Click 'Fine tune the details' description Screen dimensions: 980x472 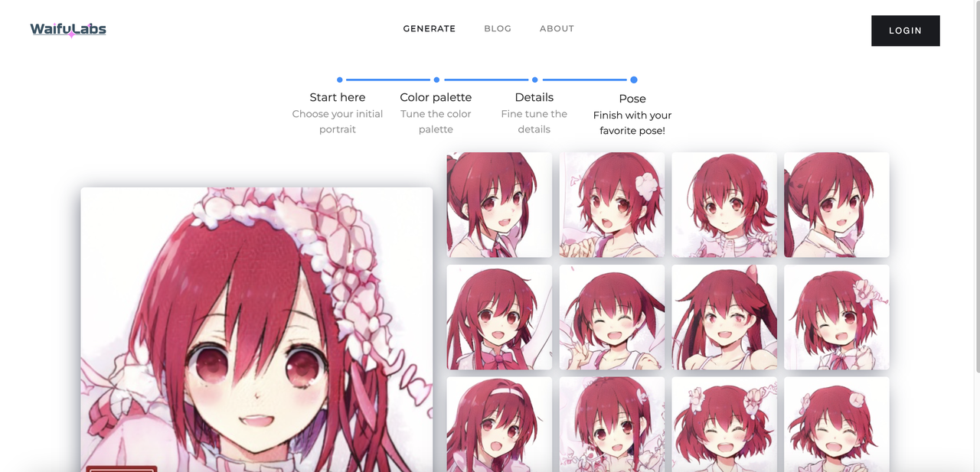[534, 122]
